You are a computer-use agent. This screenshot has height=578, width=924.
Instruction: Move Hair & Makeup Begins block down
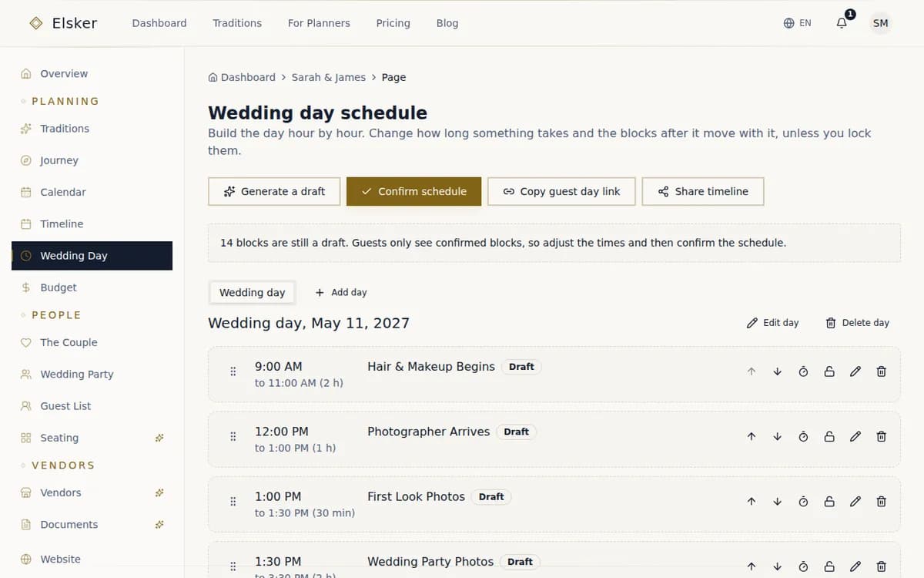[x=777, y=371]
